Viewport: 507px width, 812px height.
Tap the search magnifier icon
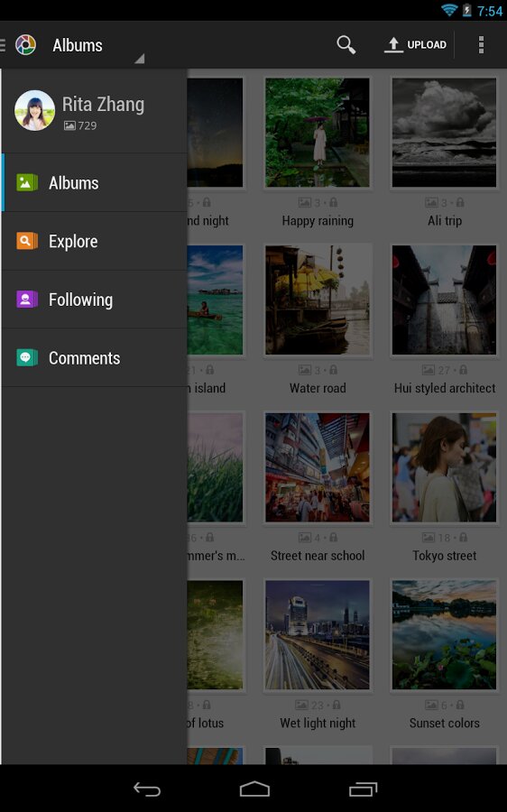(346, 45)
